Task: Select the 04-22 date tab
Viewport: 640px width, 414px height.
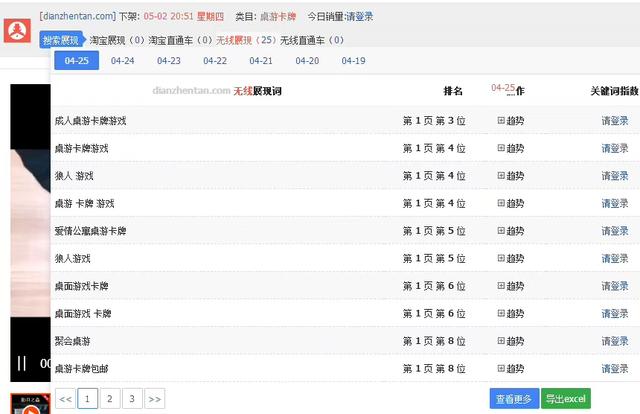Action: pos(215,60)
